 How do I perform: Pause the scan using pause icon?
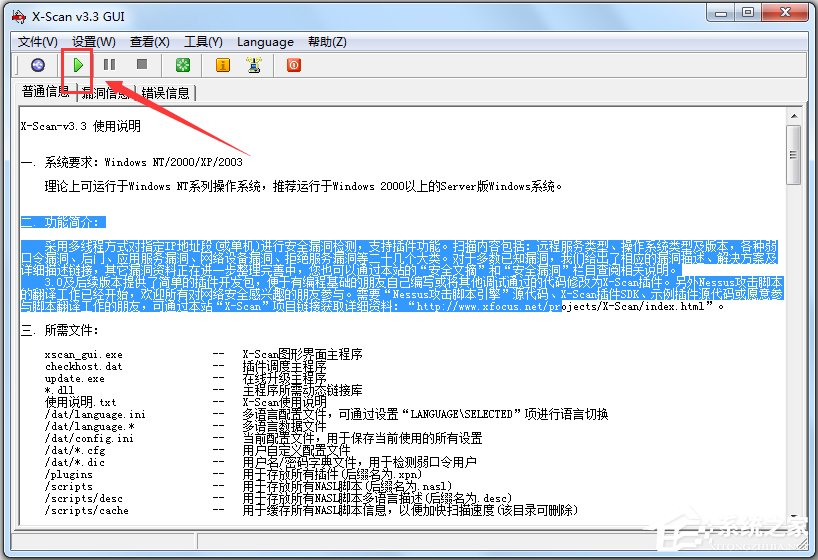coord(110,65)
